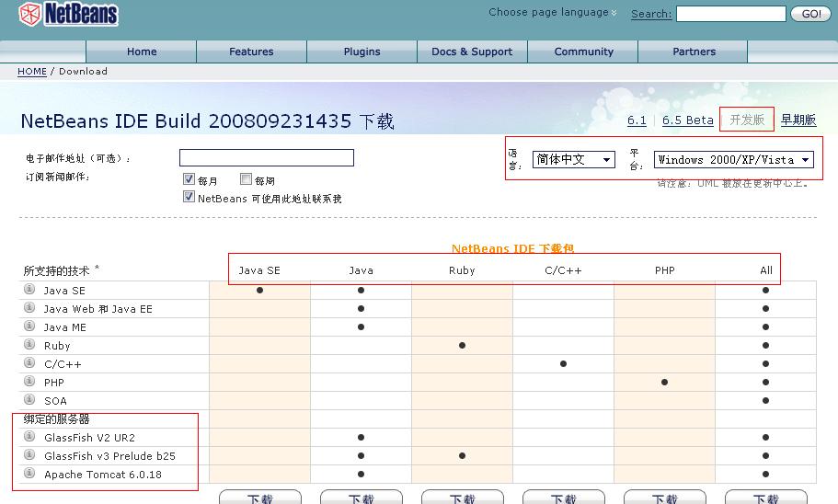The height and width of the screenshot is (504, 838).
Task: Click the 'Java ME' row text
Action: click(64, 327)
